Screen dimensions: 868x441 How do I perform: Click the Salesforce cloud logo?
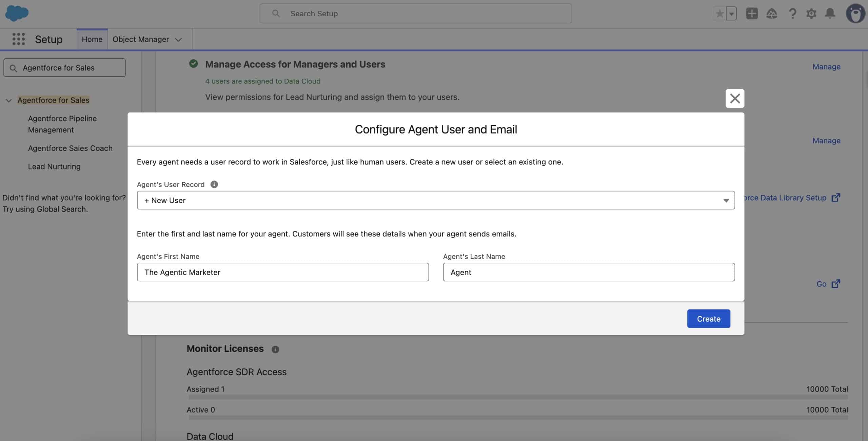pyautogui.click(x=17, y=13)
